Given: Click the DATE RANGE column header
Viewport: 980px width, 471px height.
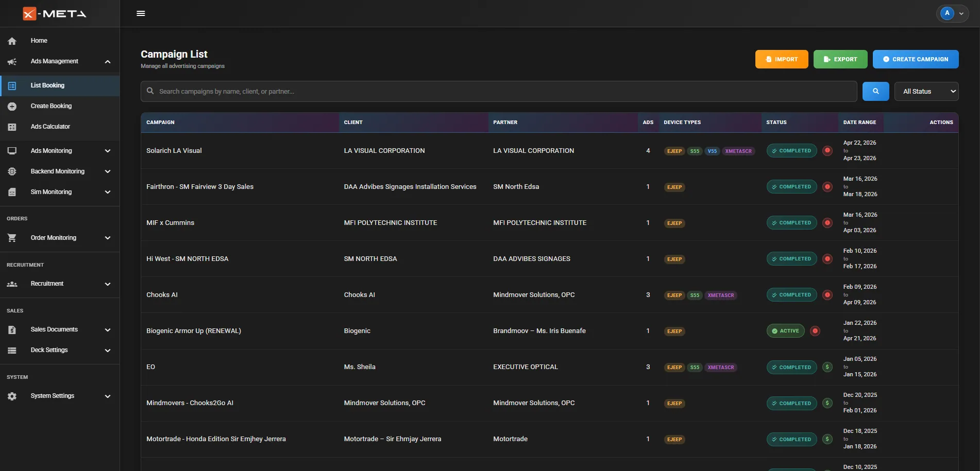Looking at the screenshot, I should point(859,123).
